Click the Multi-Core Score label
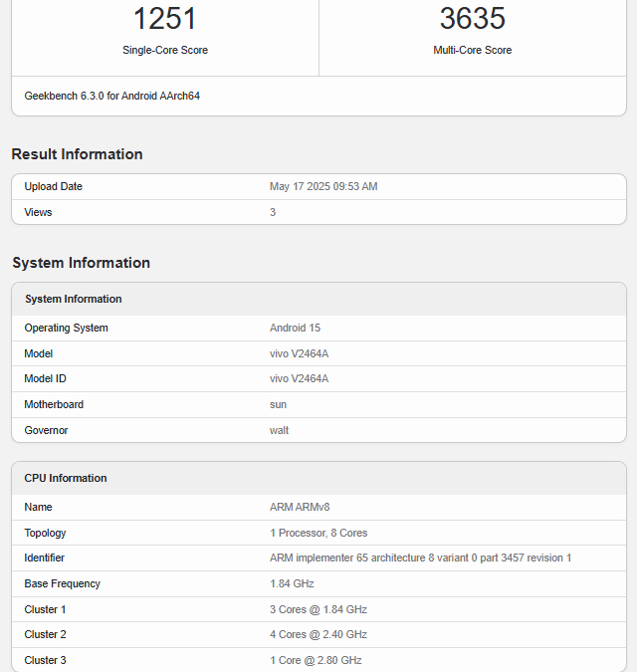This screenshot has height=672, width=637. (472, 50)
